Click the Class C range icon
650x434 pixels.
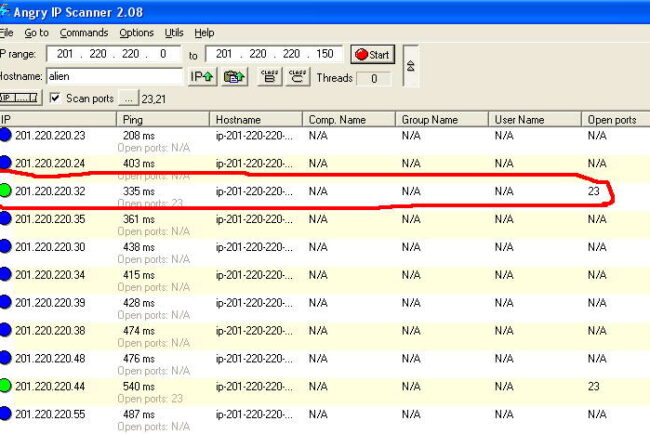click(x=297, y=76)
